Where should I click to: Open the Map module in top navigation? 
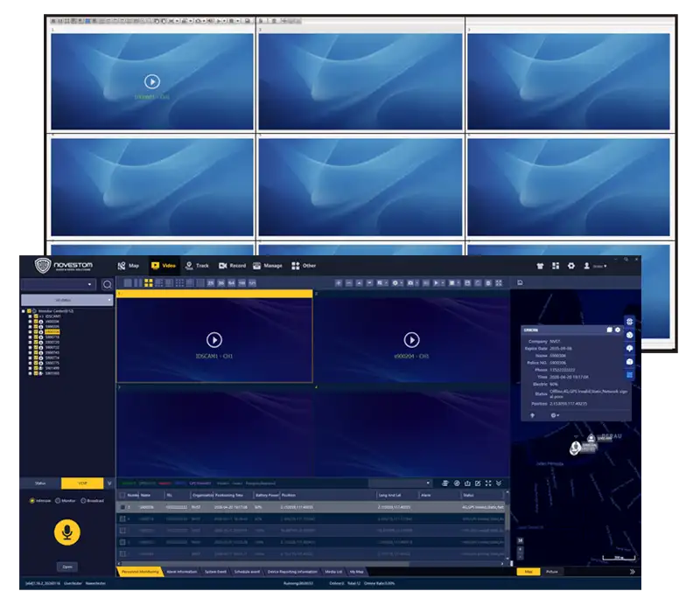point(129,266)
